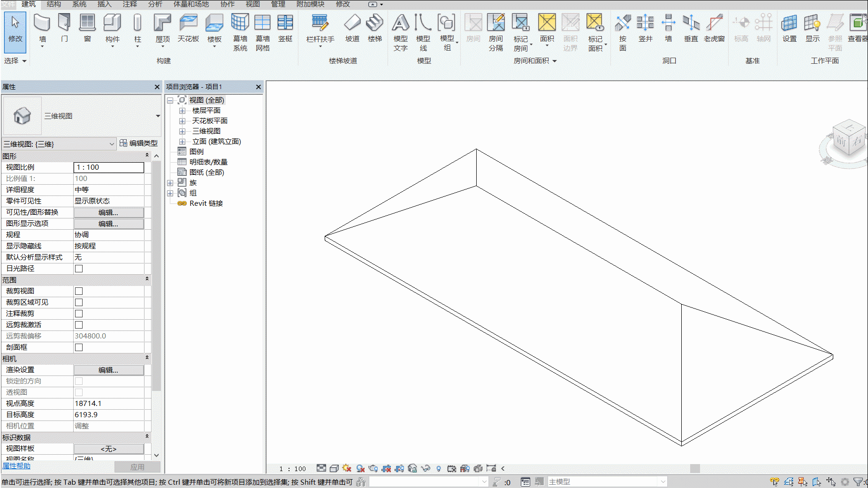
Task: Collapse the 视图 (全部) tree node
Action: click(x=170, y=100)
